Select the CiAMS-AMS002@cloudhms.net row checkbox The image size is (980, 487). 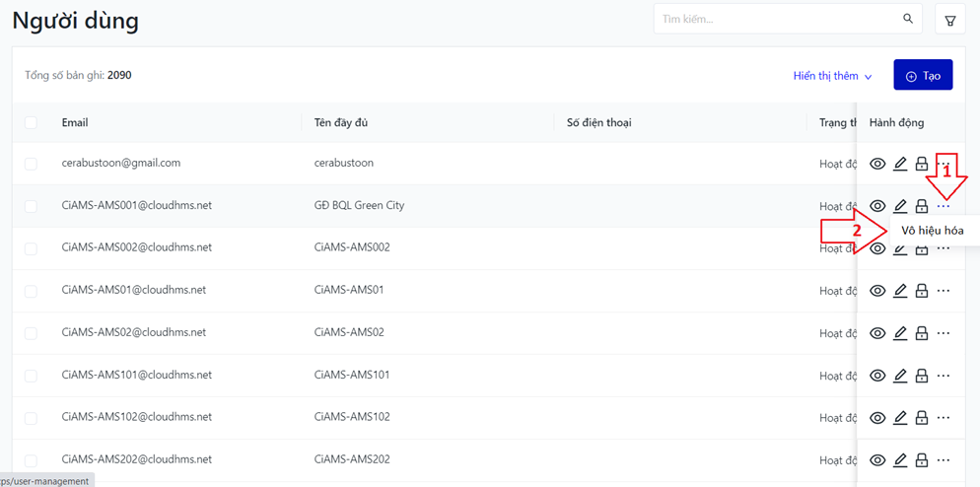click(x=31, y=248)
